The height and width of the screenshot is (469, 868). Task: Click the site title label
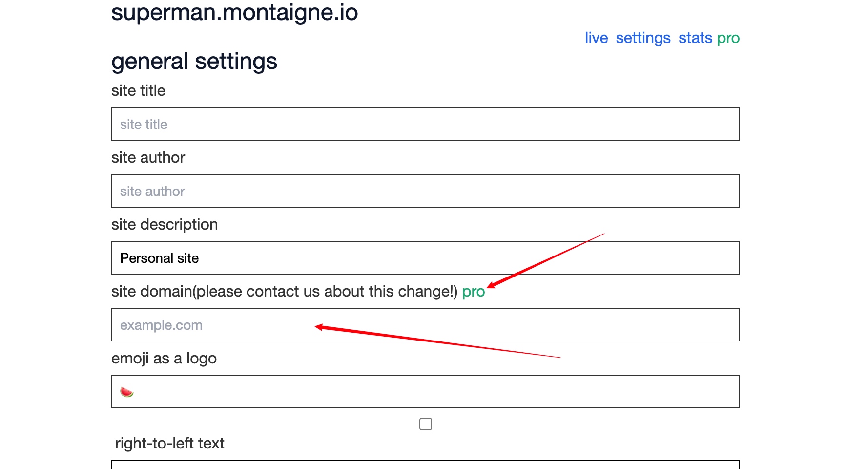[x=138, y=90]
